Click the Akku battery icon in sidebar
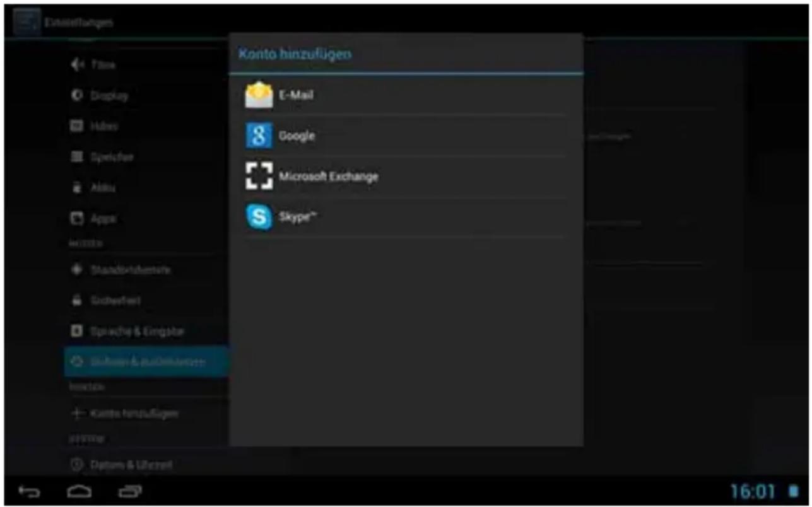 [x=77, y=187]
